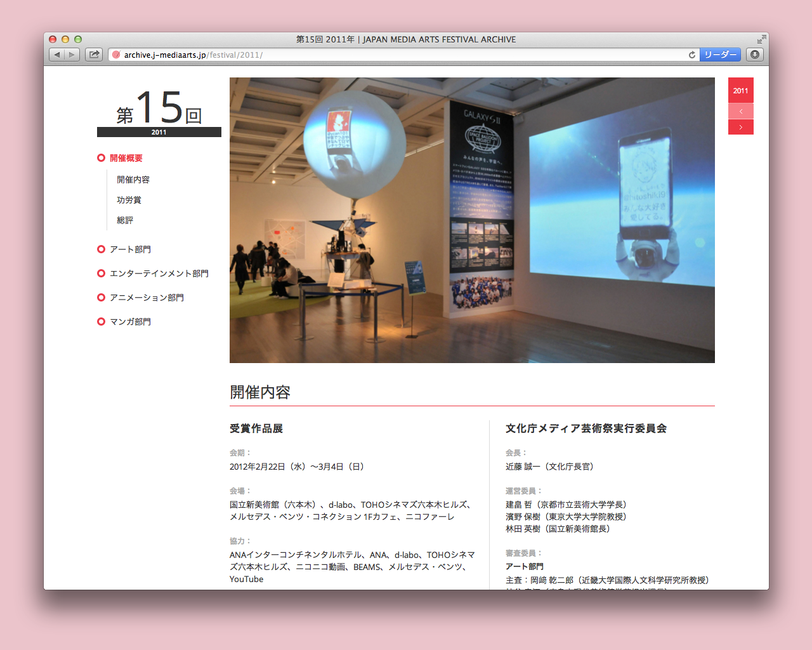The image size is (812, 650).
Task: Select the マンガ部門 sidebar section
Action: 130,322
